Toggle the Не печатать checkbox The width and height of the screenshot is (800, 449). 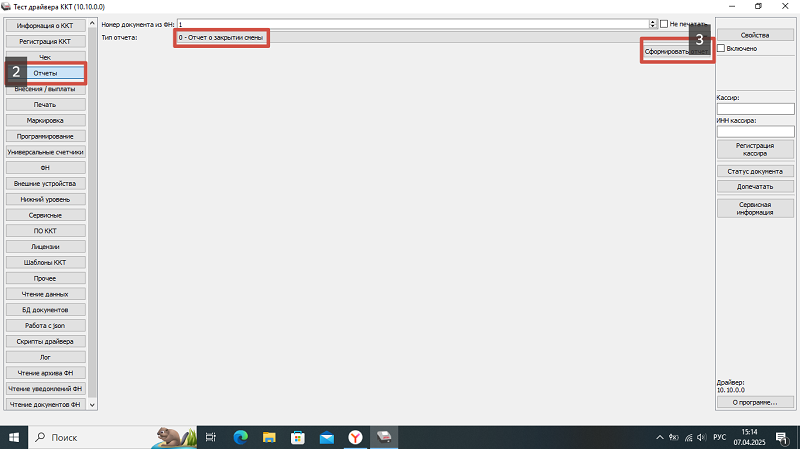(664, 24)
